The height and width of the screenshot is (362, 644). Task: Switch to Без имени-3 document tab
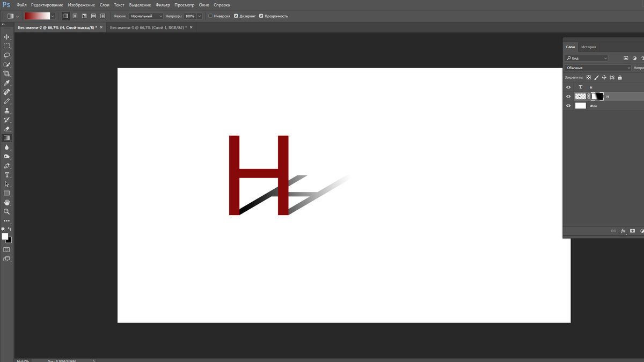[148, 27]
